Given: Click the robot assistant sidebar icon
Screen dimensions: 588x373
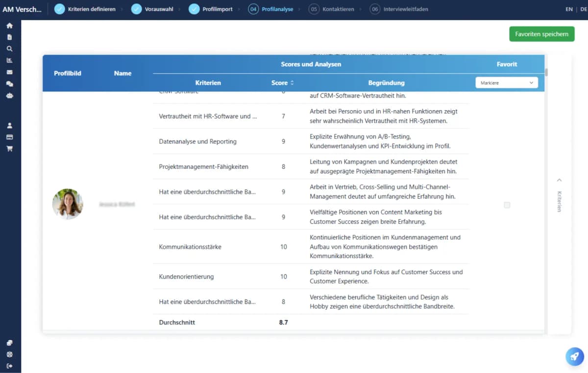Looking at the screenshot, I should (9, 95).
